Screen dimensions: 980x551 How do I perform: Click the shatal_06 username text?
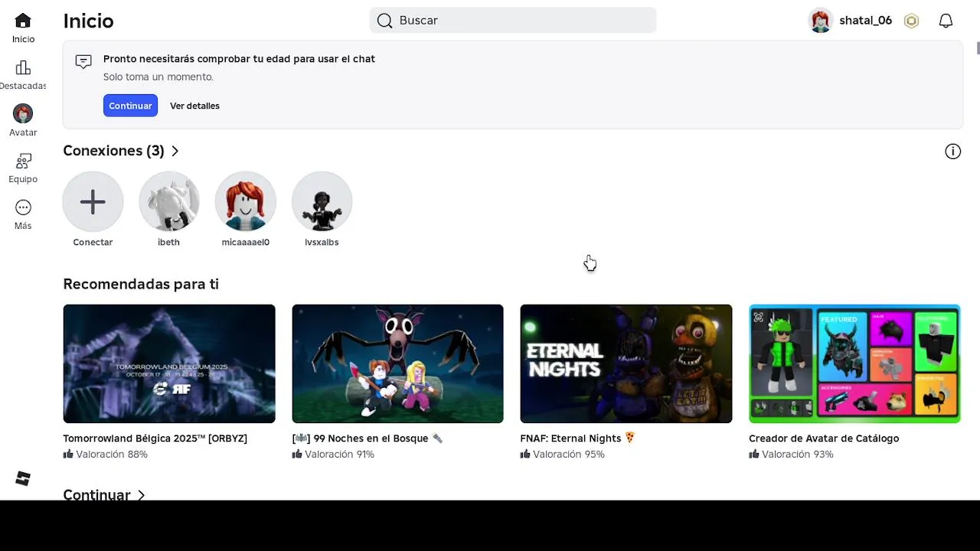[865, 21]
